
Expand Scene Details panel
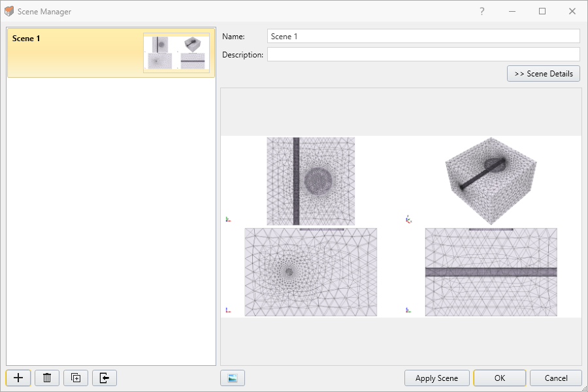tap(544, 74)
